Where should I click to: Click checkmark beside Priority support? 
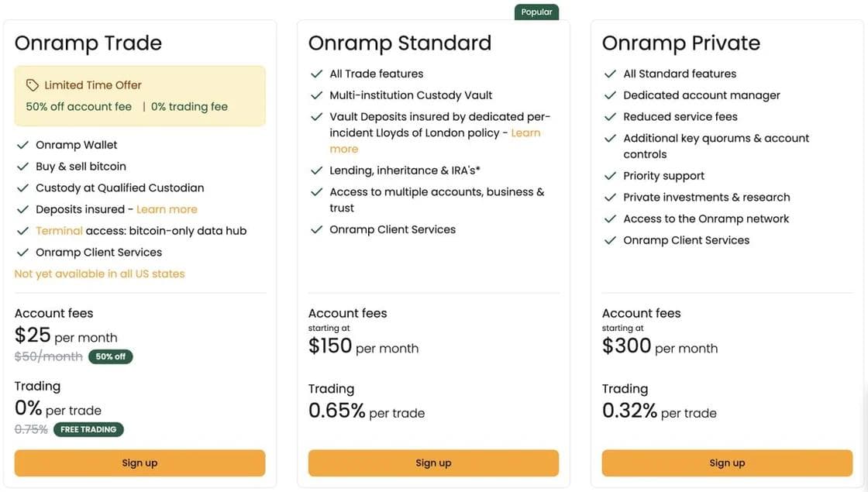pyautogui.click(x=610, y=176)
